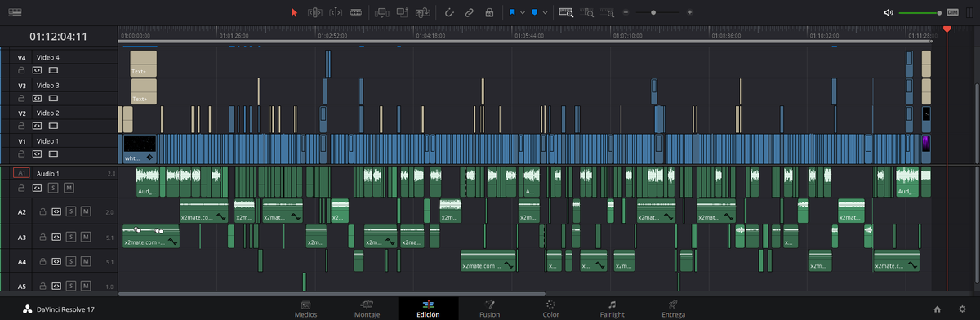Click the detail zoom icon
Image resolution: width=980 pixels, height=320 pixels.
[x=587, y=12]
